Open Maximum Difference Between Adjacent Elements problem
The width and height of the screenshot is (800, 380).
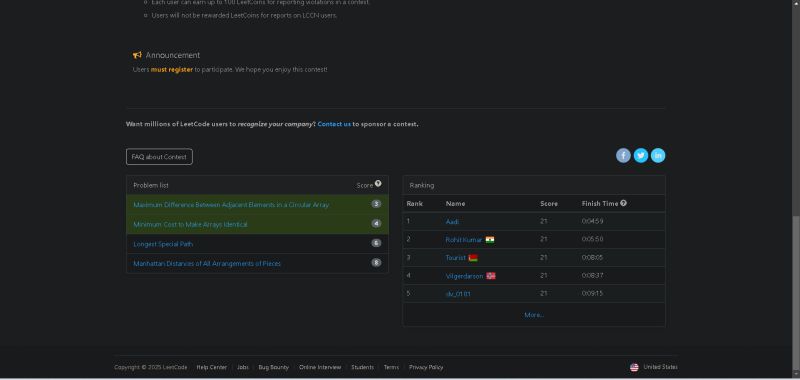point(231,205)
